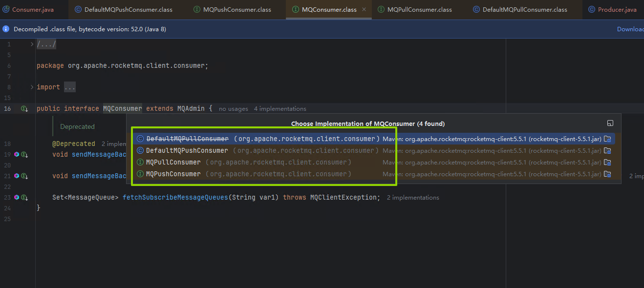Click MQClientException in the throws clause
The image size is (644, 288).
(343, 197)
